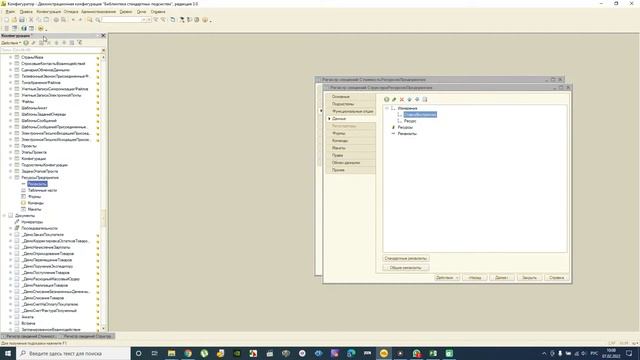Viewport: 640px width, 360px height.
Task: Open the Отладка menu
Action: point(71,11)
